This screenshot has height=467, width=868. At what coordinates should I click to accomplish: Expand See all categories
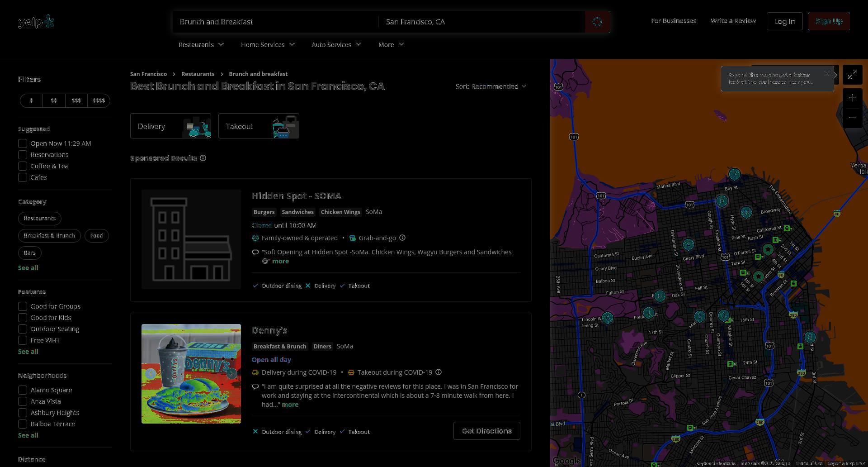tap(28, 268)
